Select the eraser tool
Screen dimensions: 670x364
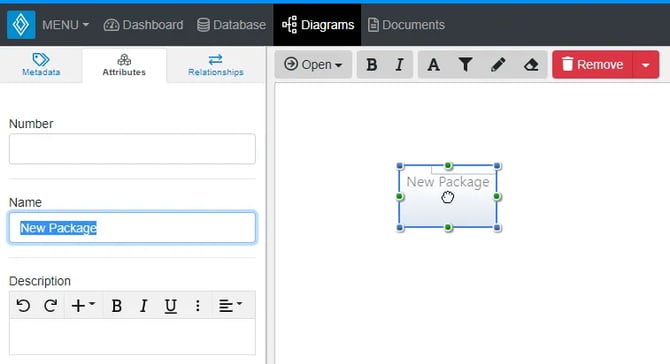click(x=531, y=65)
